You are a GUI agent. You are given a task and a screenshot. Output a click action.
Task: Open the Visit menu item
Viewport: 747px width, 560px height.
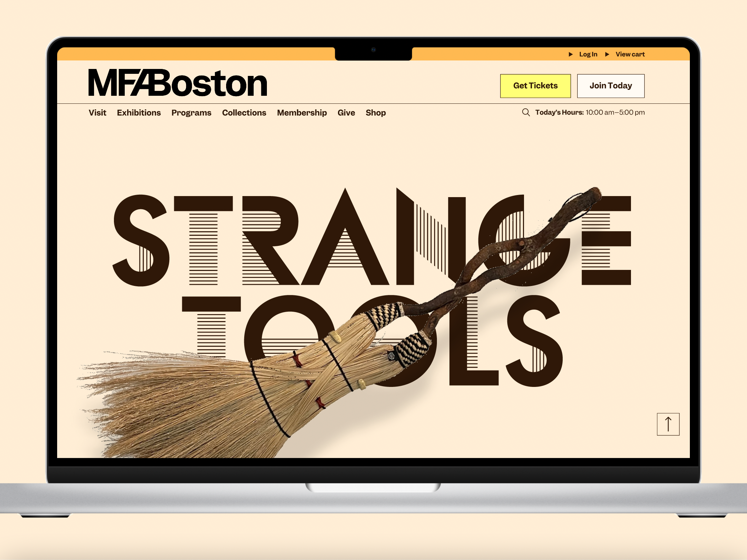pos(97,113)
